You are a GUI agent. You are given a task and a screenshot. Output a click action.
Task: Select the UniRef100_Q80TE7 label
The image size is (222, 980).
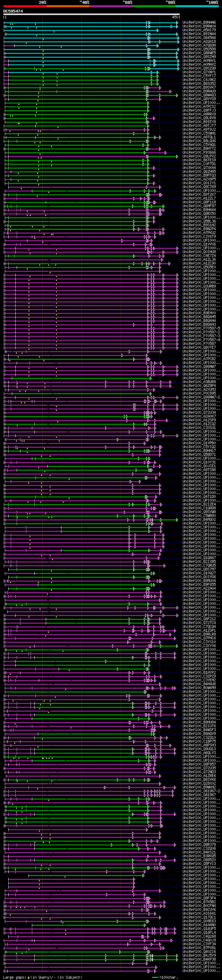pos(199,347)
